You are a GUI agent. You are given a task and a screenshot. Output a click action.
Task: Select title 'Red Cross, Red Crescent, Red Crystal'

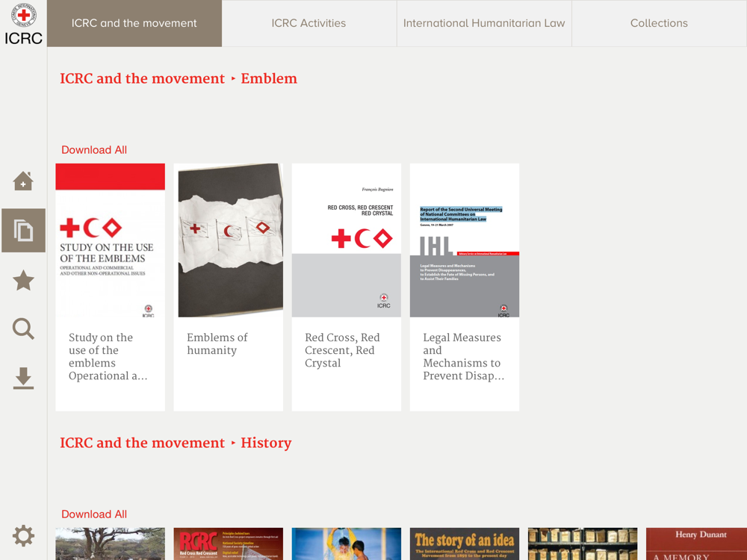[x=342, y=350]
